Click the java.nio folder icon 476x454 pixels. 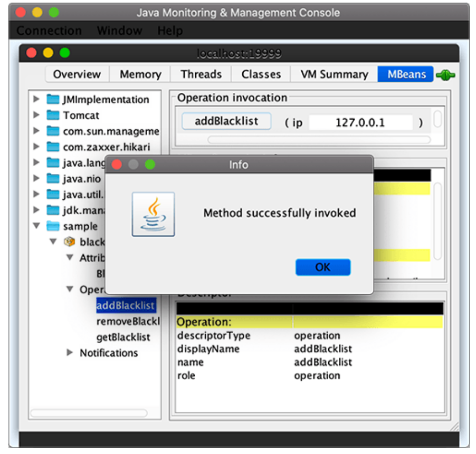(53, 178)
